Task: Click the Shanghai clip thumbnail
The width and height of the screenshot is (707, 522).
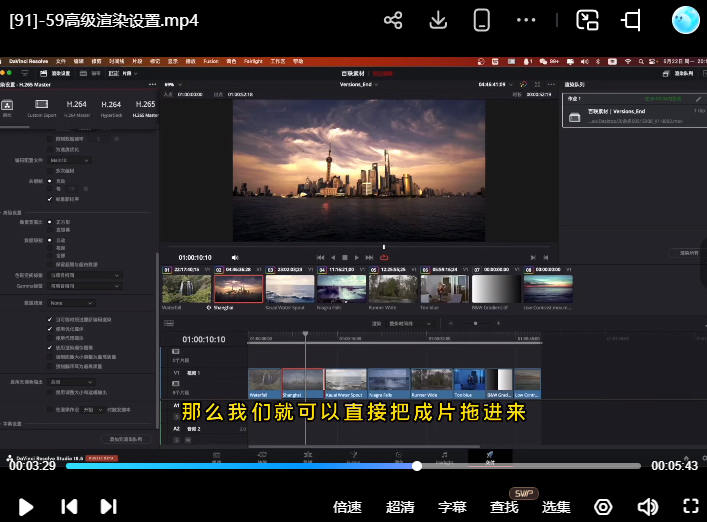Action: pyautogui.click(x=238, y=288)
